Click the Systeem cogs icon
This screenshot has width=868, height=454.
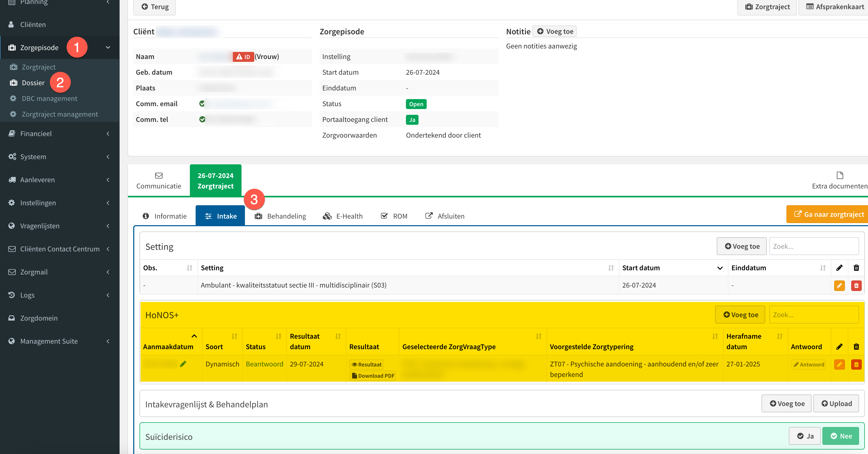pyautogui.click(x=12, y=156)
